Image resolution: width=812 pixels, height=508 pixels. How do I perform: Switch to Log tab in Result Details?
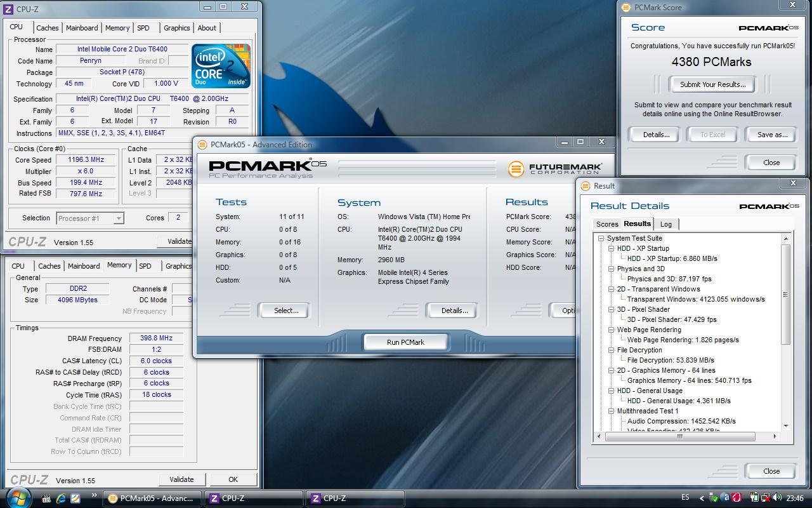point(665,224)
